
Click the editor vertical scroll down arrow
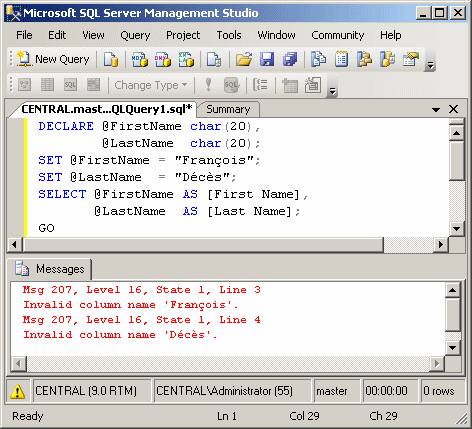(456, 229)
